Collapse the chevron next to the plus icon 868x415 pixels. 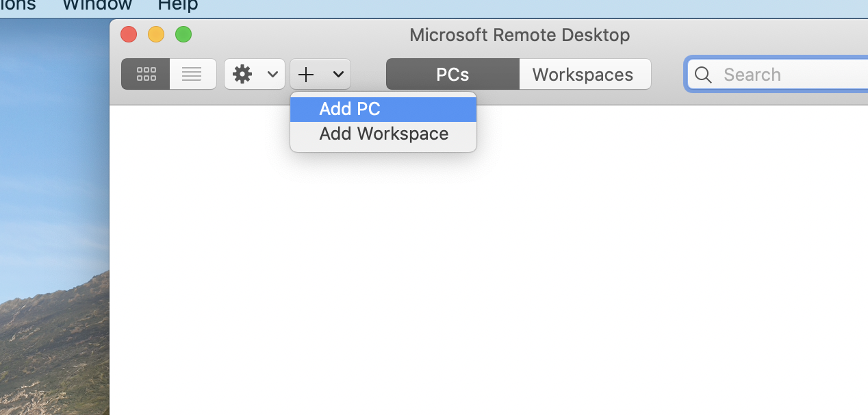tap(338, 74)
